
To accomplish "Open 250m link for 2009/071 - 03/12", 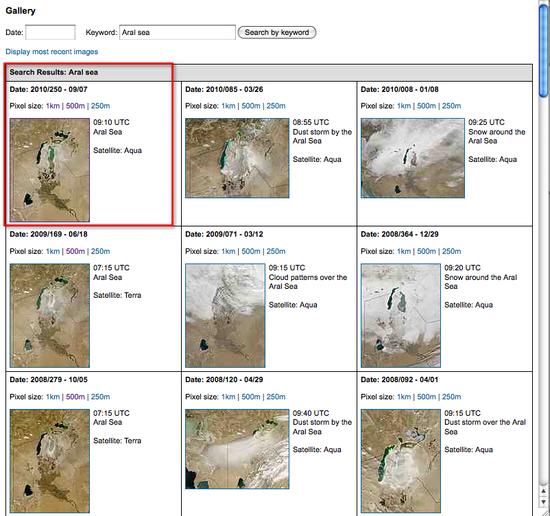I will tap(276, 251).
